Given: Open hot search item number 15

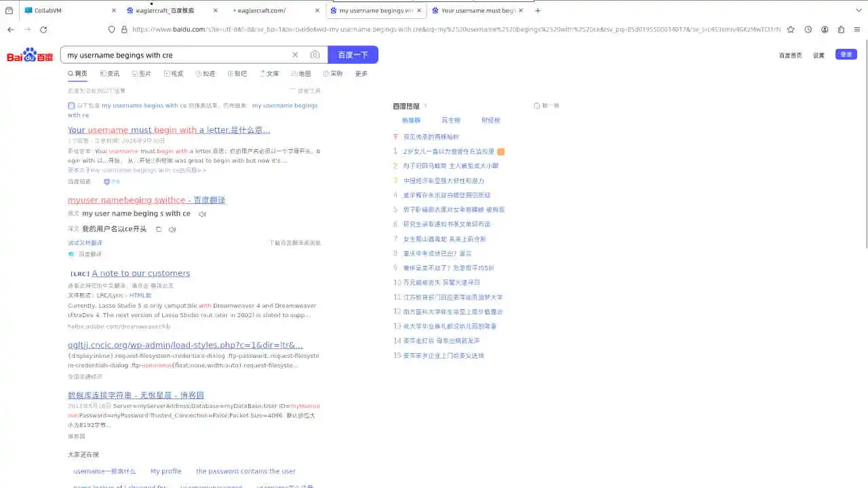Looking at the screenshot, I should [443, 355].
